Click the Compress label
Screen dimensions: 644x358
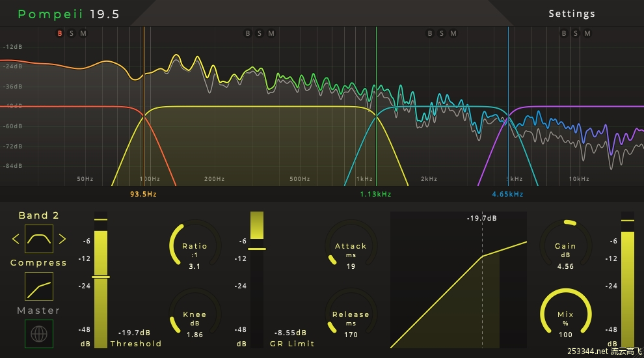[38, 263]
